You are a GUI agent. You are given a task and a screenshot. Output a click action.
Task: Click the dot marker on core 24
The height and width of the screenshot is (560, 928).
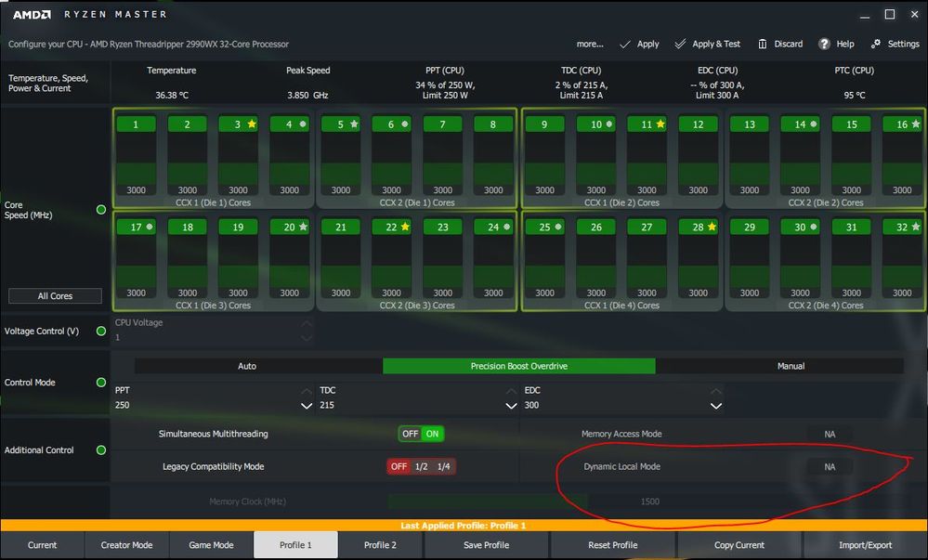507,226
